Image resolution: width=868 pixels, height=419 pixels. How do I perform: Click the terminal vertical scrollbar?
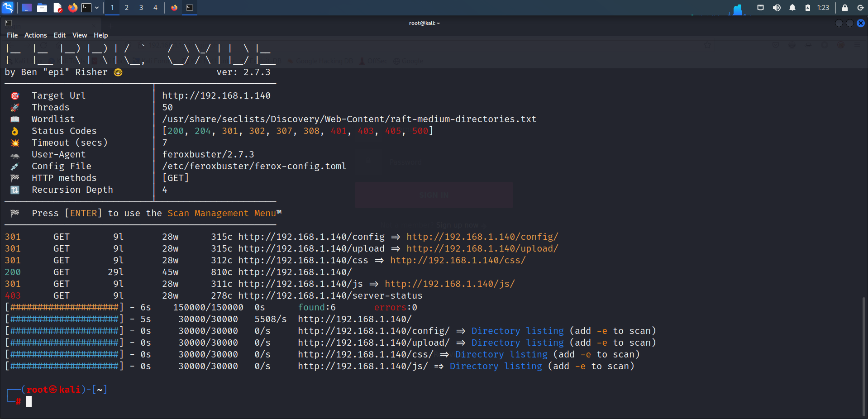pyautogui.click(x=864, y=356)
